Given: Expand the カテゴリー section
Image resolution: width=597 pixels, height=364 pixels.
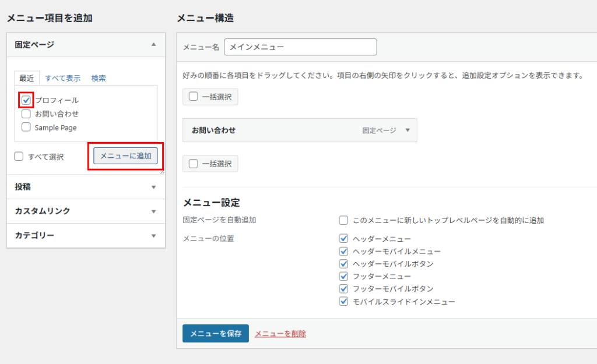Looking at the screenshot, I should (153, 236).
